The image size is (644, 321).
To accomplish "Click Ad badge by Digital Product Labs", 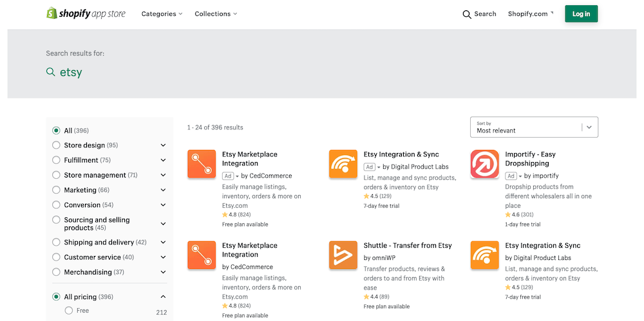I will tap(369, 167).
